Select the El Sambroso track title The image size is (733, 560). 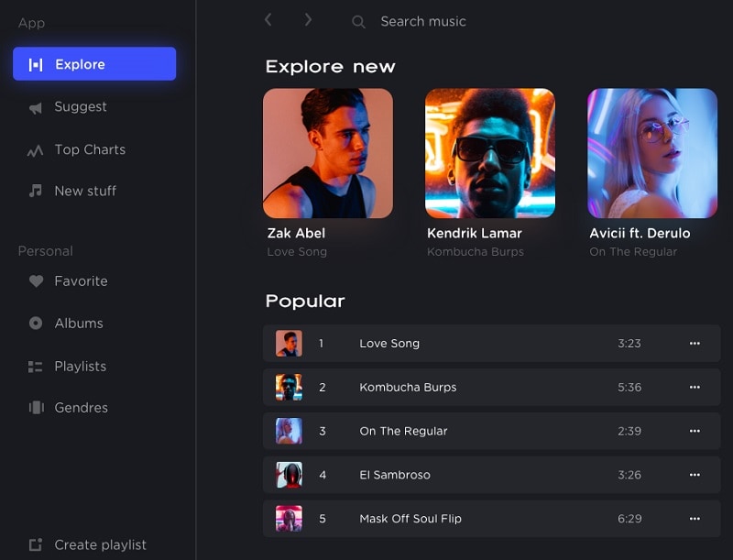click(395, 475)
